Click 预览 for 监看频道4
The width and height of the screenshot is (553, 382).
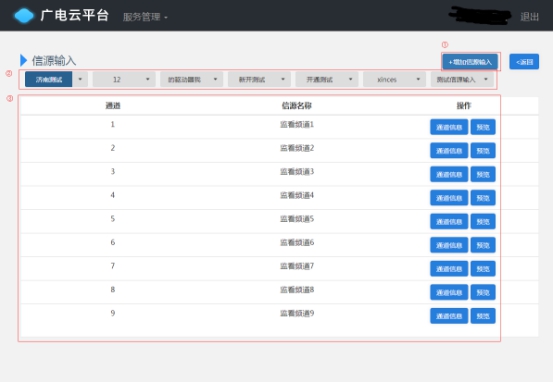483,198
